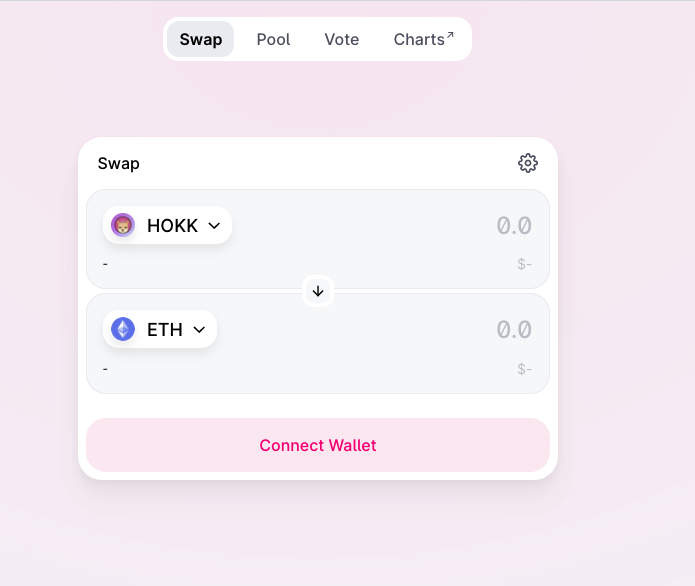Switch to the Pool tab

pyautogui.click(x=273, y=39)
